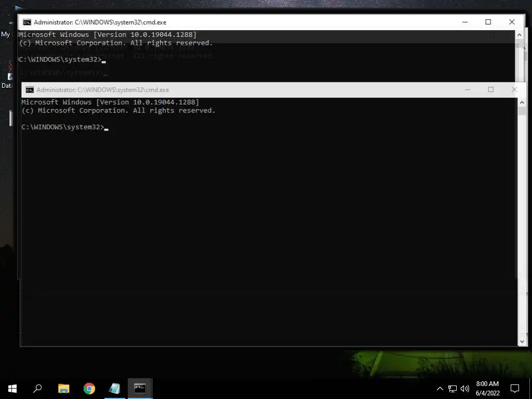Maximize the front cmd window

[490, 89]
